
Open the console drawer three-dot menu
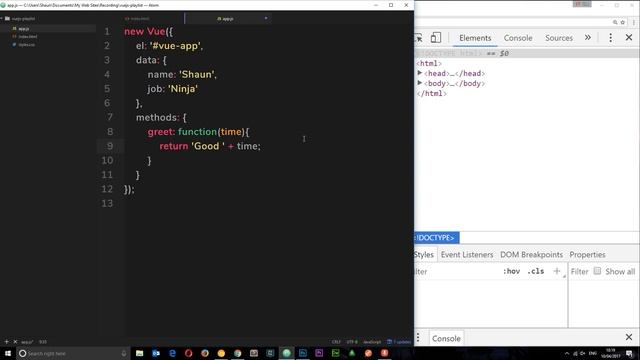coord(418,338)
